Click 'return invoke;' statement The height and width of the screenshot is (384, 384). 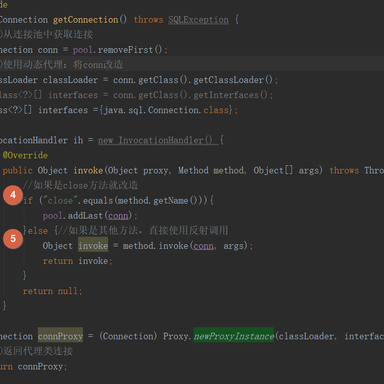[x=77, y=261]
